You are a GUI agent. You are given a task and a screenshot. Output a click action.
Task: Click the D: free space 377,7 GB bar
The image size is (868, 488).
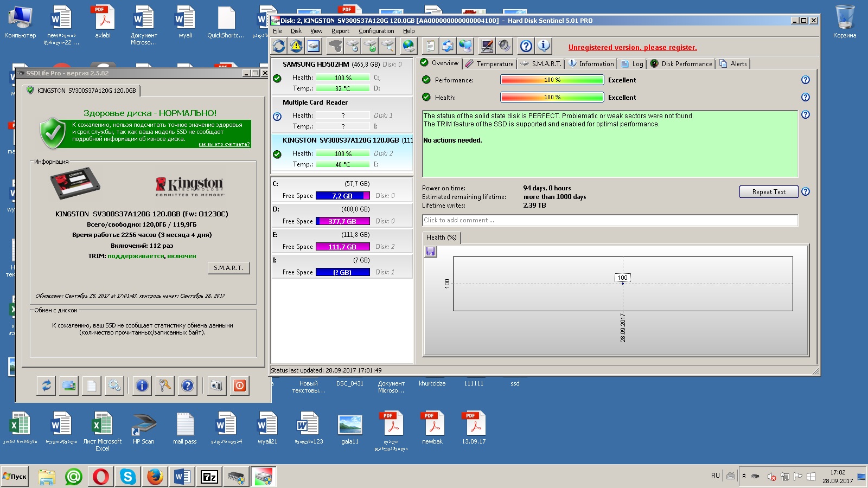pos(342,221)
